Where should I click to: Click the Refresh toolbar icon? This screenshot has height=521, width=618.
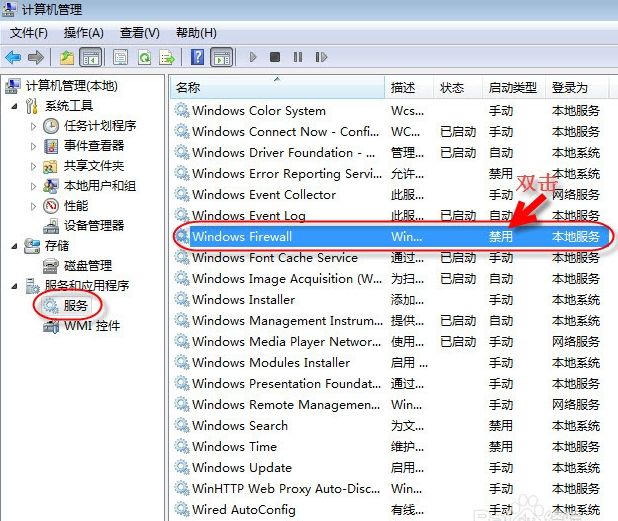[x=144, y=58]
